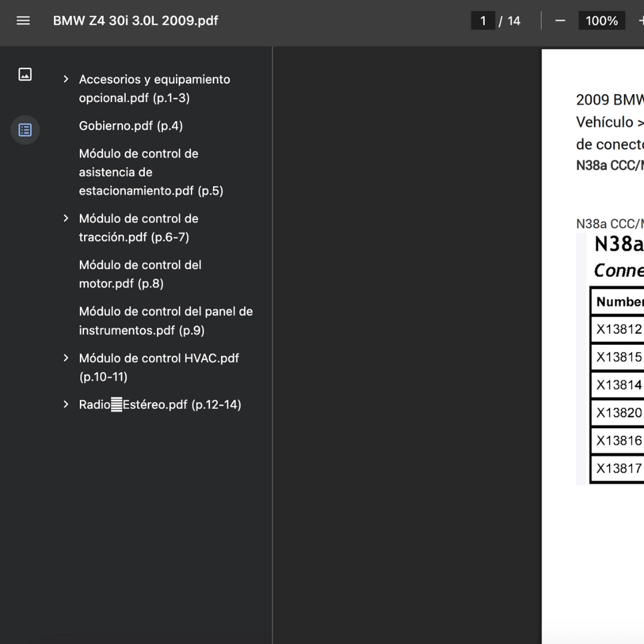This screenshot has width=644, height=644.
Task: Open Gobierno.pdf (p.4) bookmark
Action: click(x=131, y=126)
